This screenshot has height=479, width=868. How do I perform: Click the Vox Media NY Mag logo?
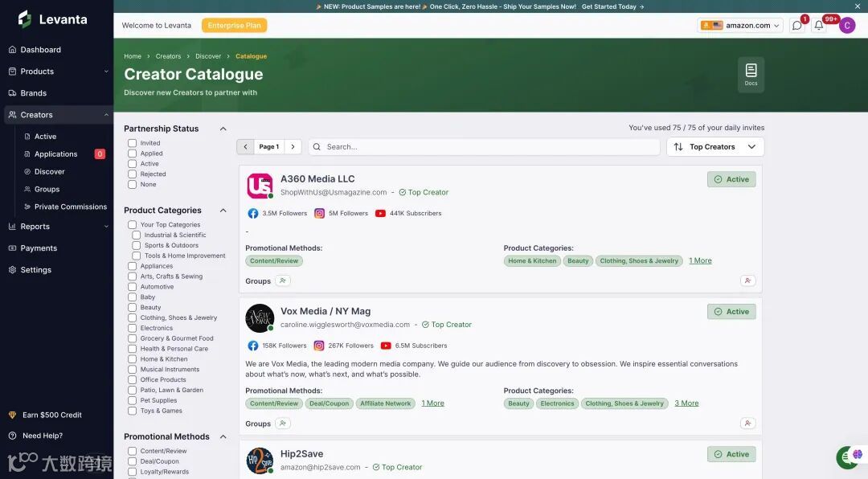(x=260, y=317)
